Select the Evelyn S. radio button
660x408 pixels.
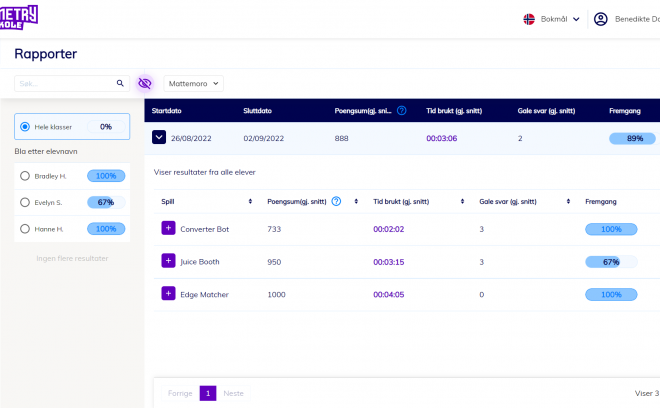pyautogui.click(x=25, y=203)
